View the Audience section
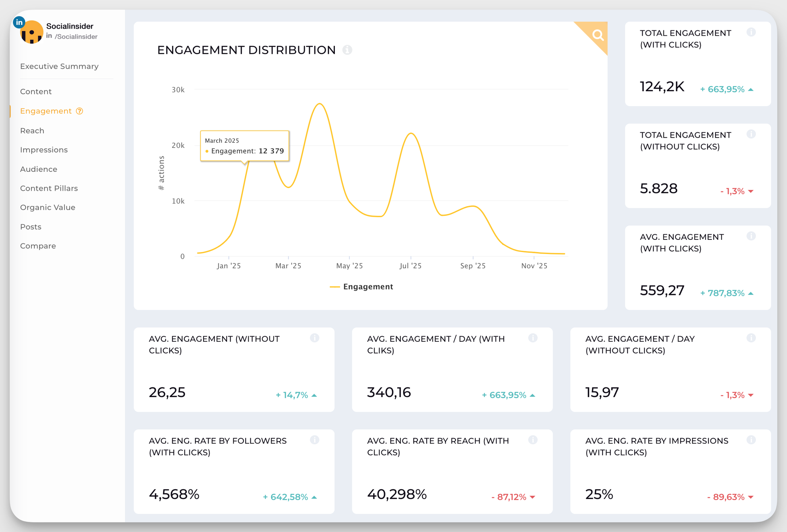The width and height of the screenshot is (787, 532). click(x=38, y=169)
